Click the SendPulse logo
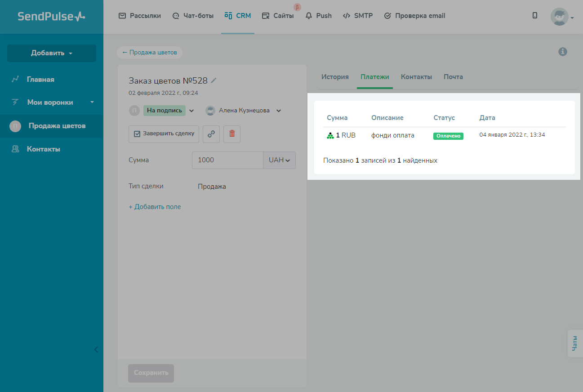This screenshot has width=583, height=392. pos(51,17)
